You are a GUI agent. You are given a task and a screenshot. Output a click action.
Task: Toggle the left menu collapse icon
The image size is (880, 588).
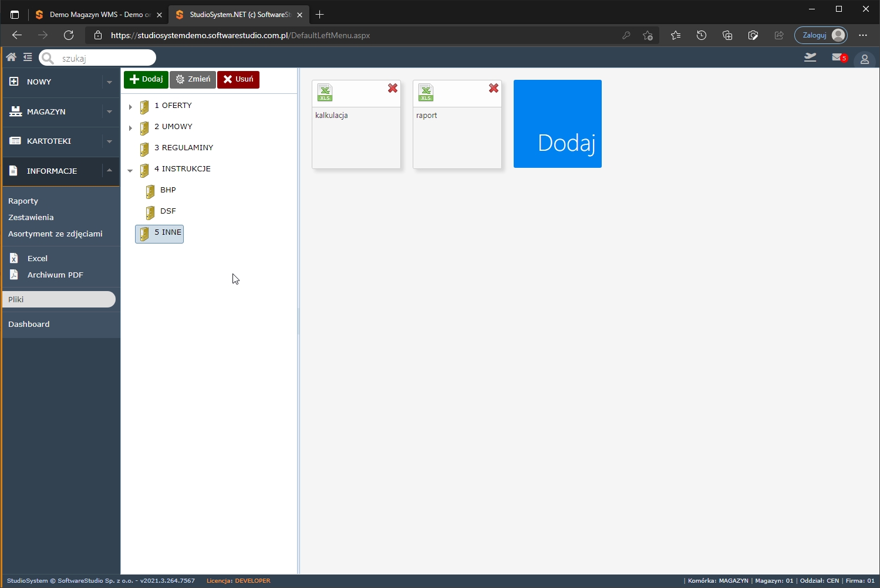[28, 58]
